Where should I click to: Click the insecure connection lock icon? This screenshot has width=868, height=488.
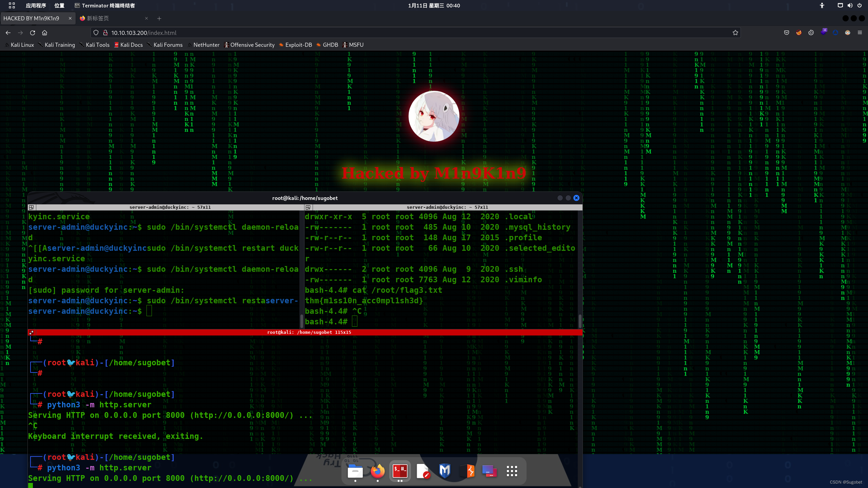[105, 33]
